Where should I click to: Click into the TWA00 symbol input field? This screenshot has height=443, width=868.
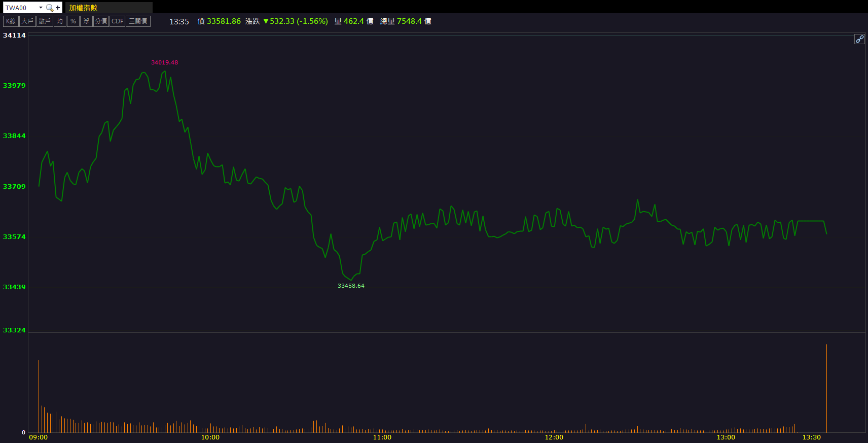click(x=20, y=8)
